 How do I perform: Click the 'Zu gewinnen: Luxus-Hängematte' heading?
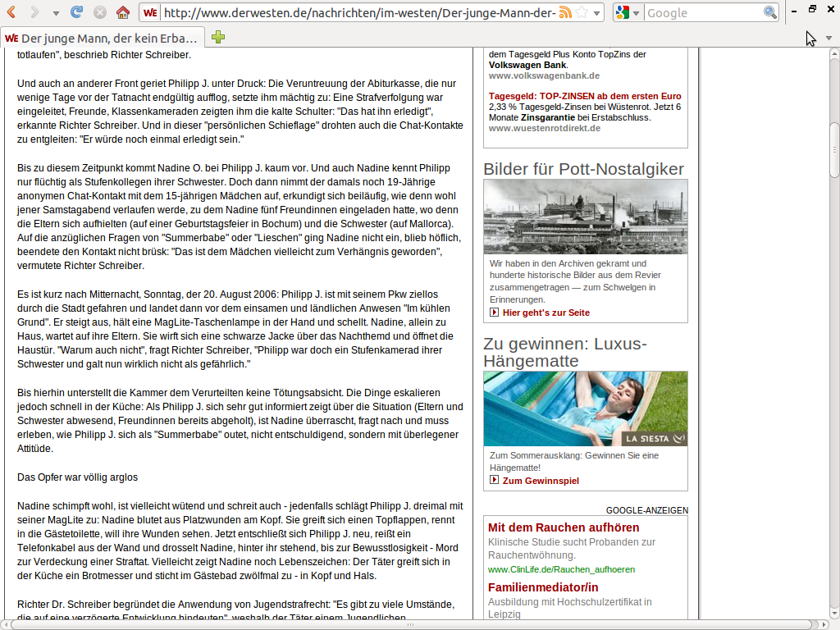click(564, 352)
